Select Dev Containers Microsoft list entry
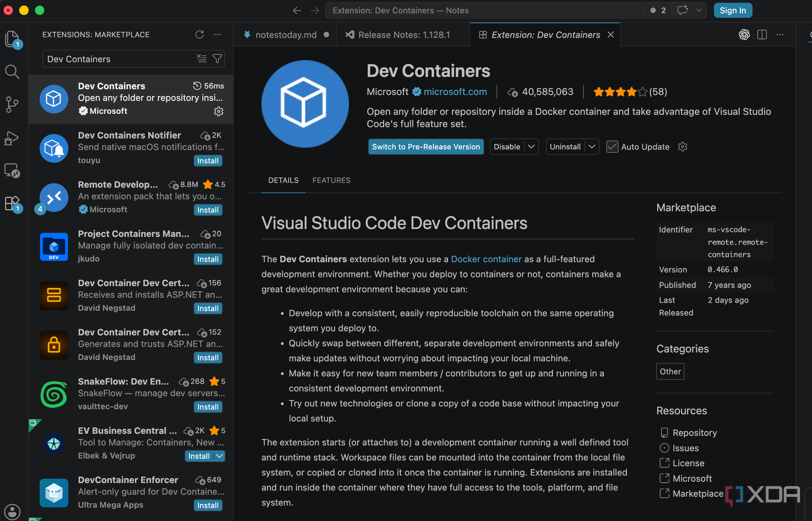Viewport: 812px width, 521px height. point(131,99)
